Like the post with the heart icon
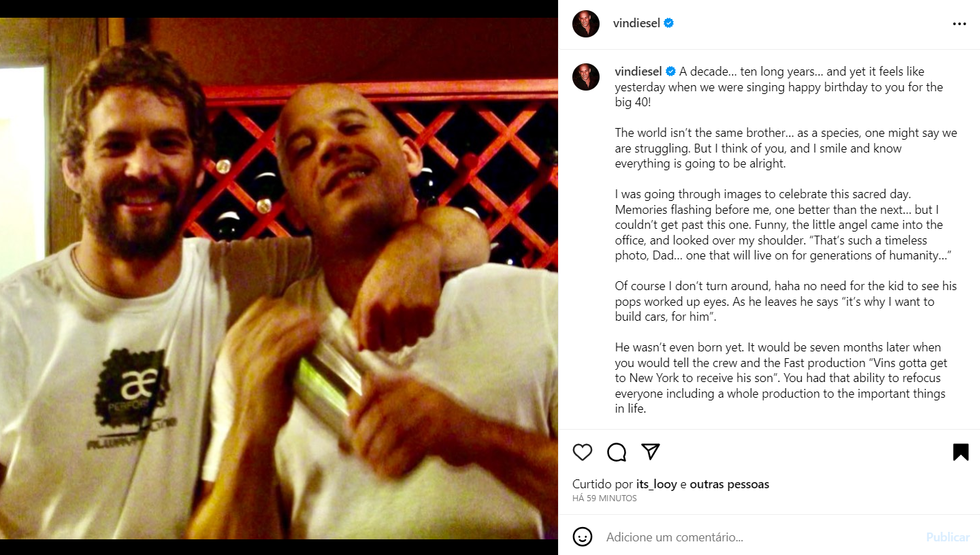Image resolution: width=980 pixels, height=555 pixels. tap(582, 452)
